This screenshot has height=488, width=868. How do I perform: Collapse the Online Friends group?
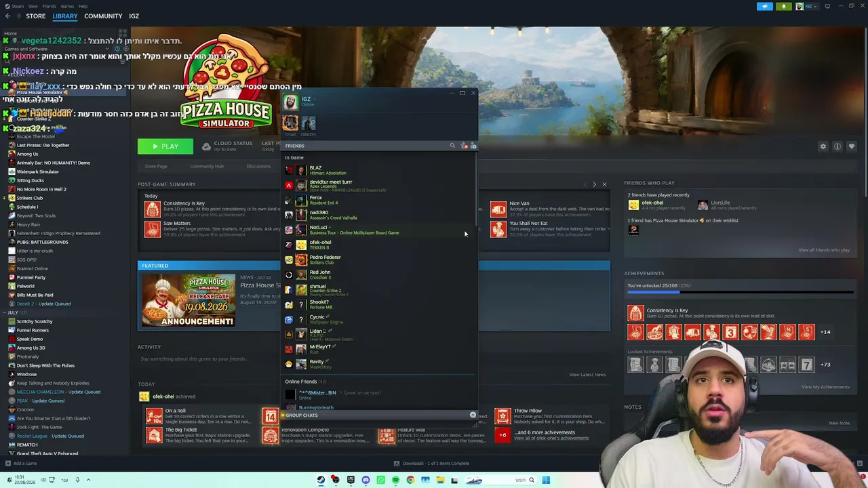click(305, 382)
